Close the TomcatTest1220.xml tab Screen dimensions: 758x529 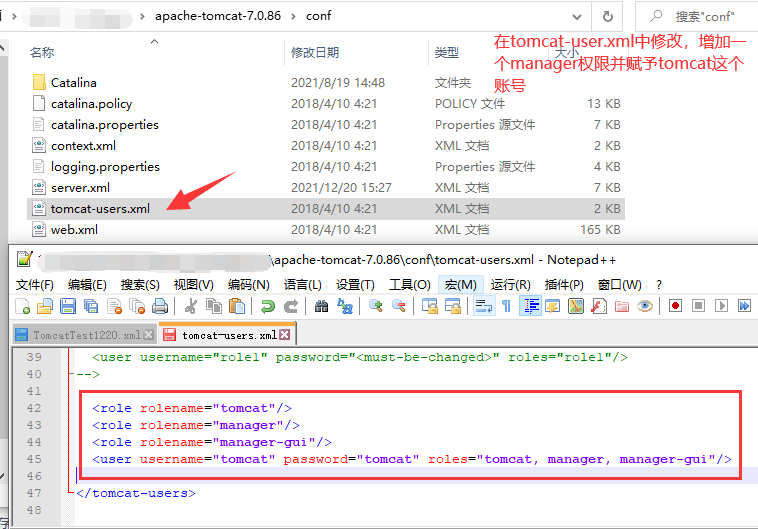click(149, 335)
